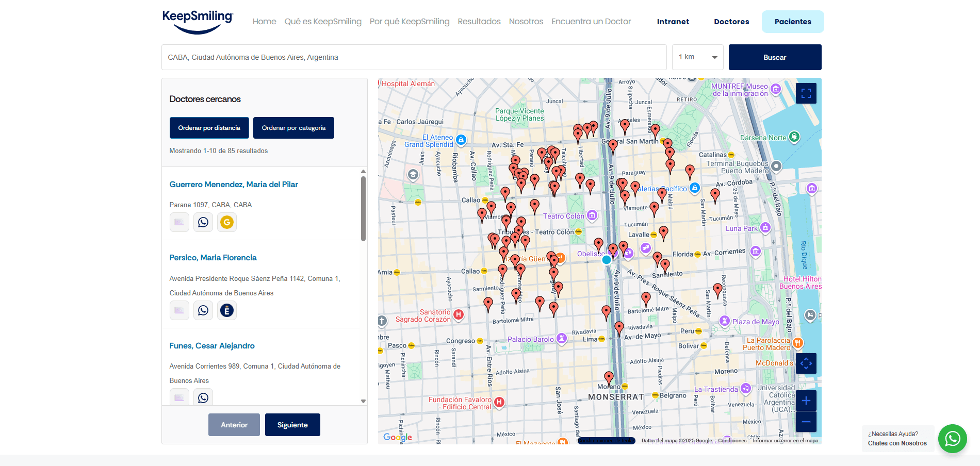
Task: Go to next page with Siguiente
Action: point(292,425)
